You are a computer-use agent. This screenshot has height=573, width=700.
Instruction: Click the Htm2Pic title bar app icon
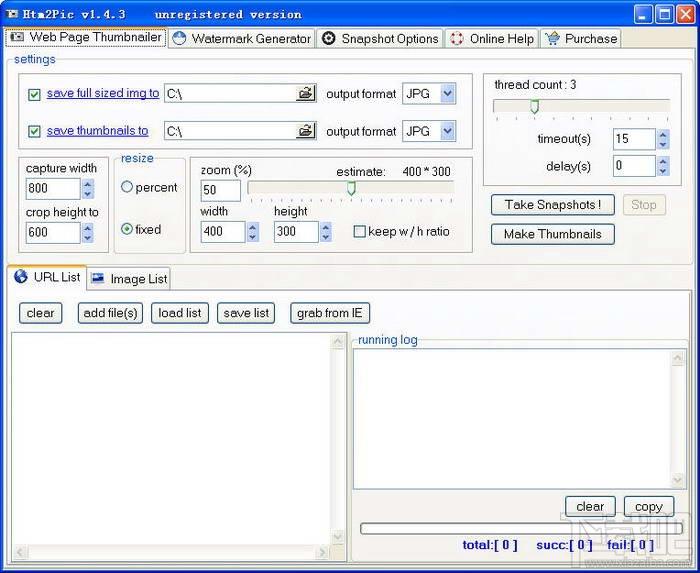coord(12,14)
